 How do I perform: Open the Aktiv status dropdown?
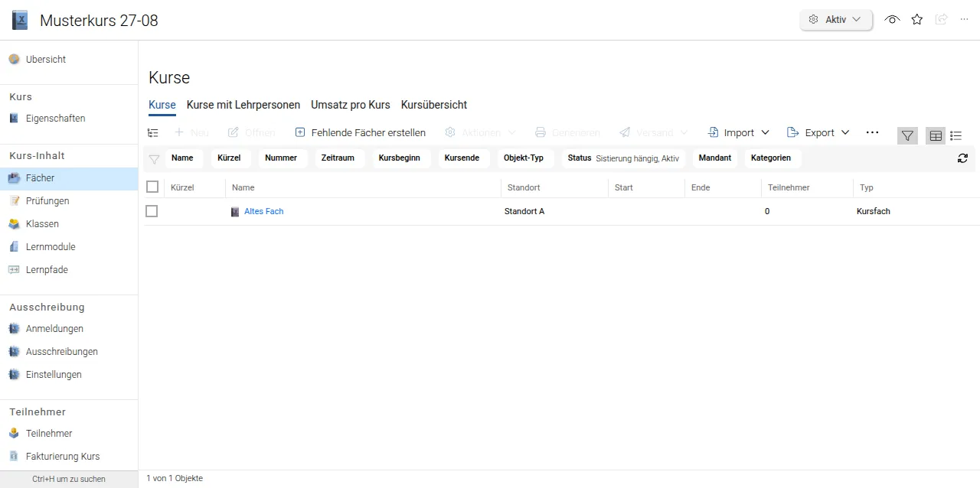tap(836, 20)
